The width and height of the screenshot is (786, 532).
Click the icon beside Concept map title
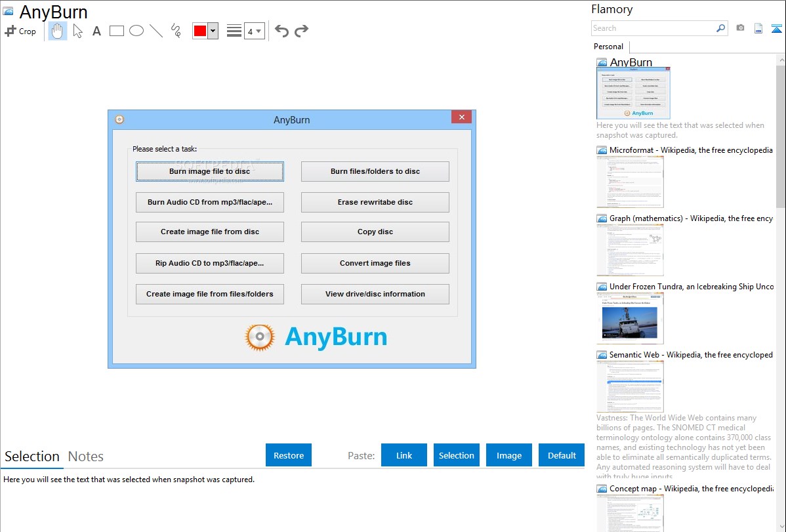[x=602, y=489]
